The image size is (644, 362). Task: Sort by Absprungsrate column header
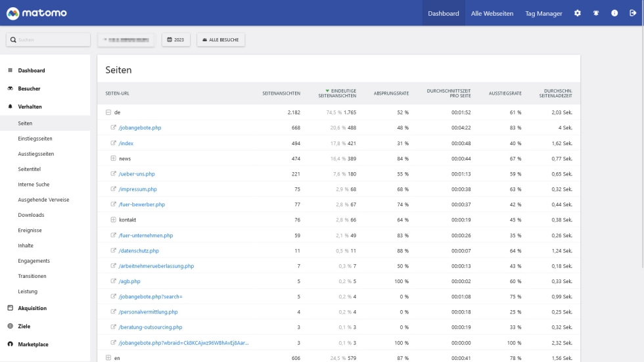click(391, 93)
